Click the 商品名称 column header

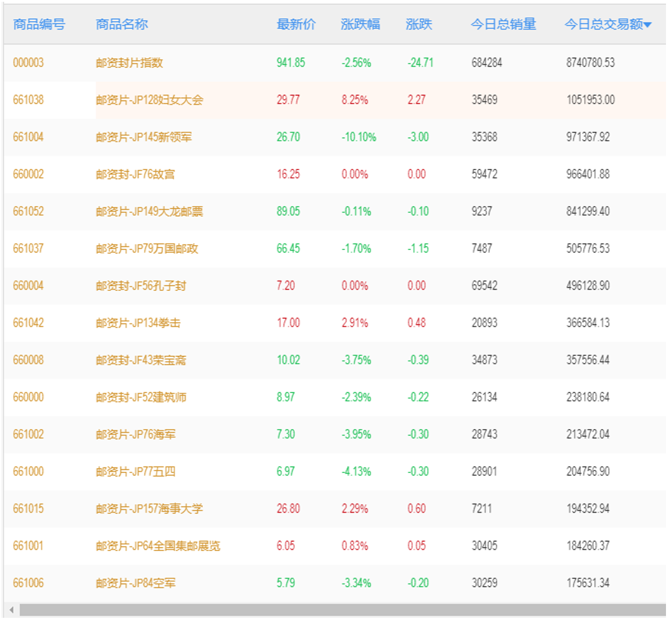[x=122, y=25]
